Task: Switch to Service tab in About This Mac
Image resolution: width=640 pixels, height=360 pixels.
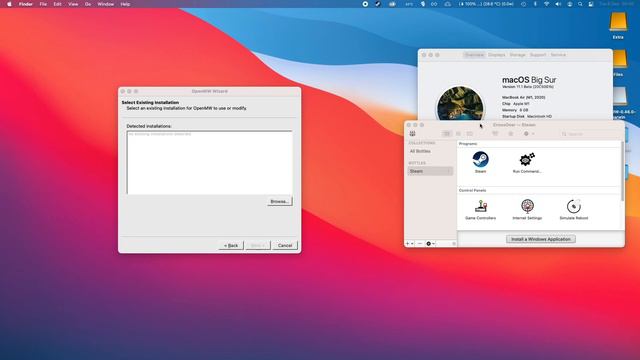Action: pos(558,55)
